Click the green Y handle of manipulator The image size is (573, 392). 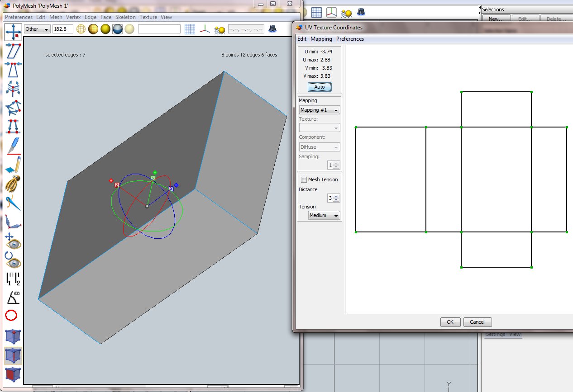pos(153,178)
